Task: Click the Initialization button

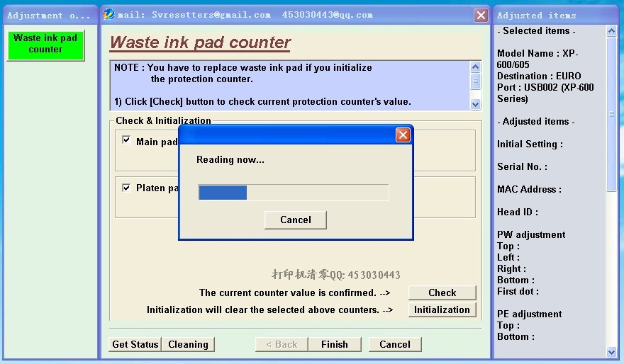Action: tap(442, 309)
